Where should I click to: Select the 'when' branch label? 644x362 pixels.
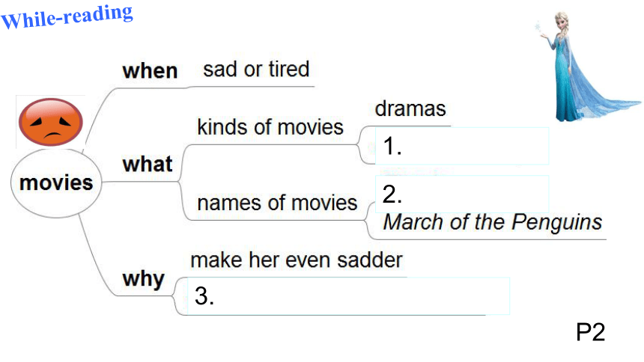point(150,70)
